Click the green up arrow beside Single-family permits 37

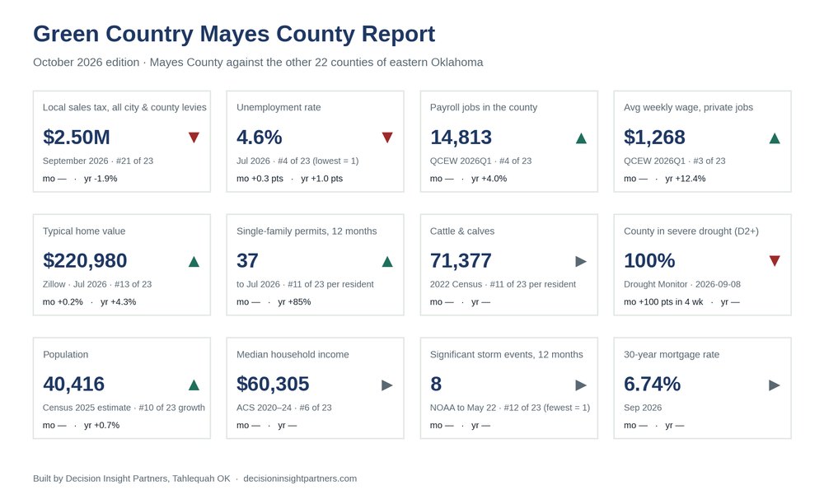(x=387, y=261)
